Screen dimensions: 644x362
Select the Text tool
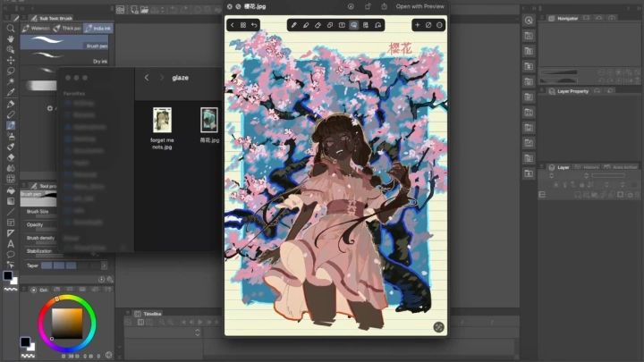coord(10,244)
